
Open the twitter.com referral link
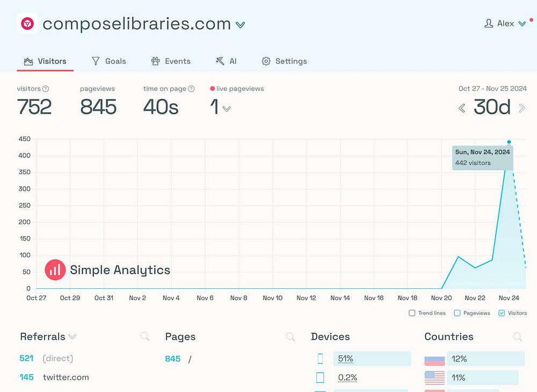[x=66, y=377]
